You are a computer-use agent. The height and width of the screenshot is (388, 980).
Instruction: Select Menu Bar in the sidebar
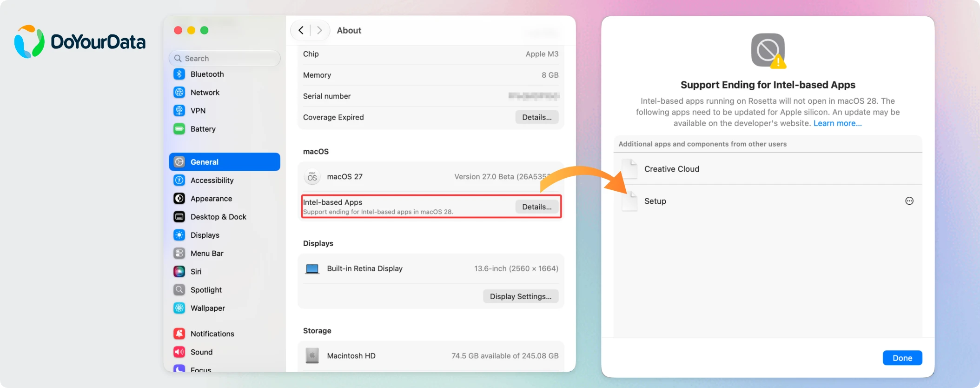225,253
